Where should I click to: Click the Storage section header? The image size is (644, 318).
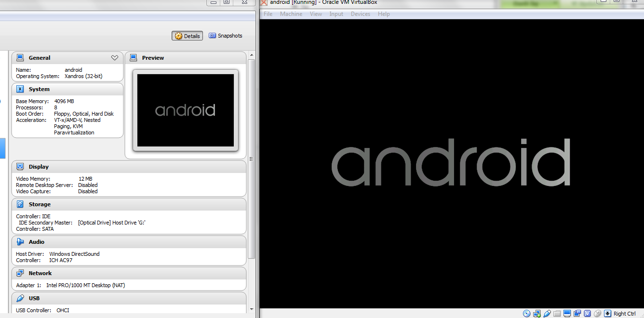coord(129,204)
